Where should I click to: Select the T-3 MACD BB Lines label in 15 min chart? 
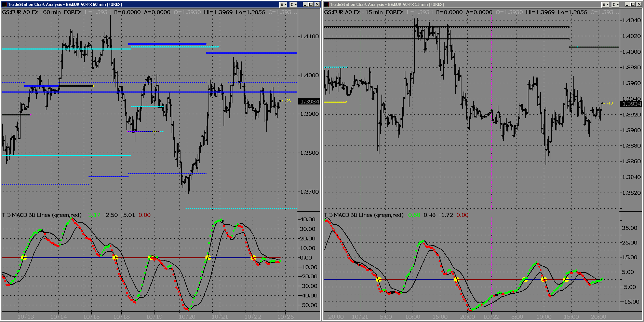364,215
